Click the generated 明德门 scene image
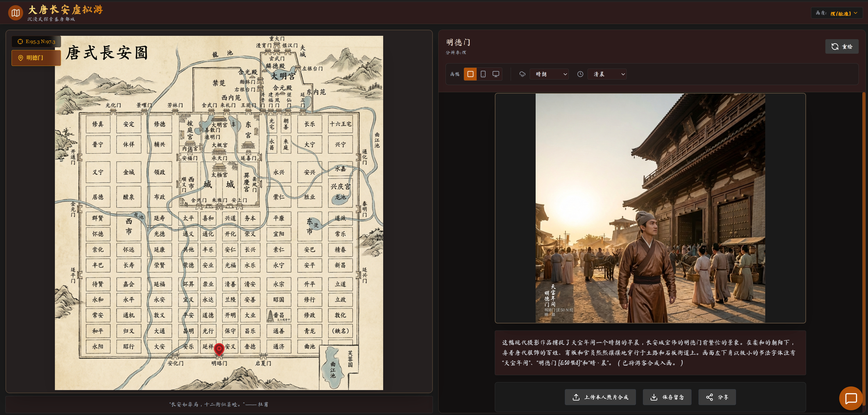 [650, 208]
